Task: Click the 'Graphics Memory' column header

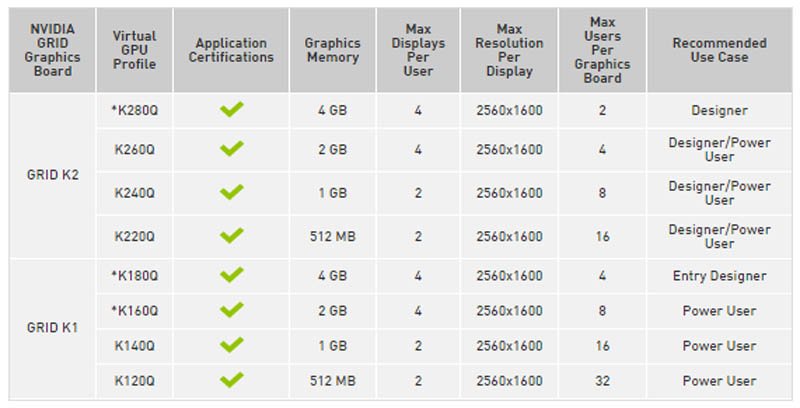Action: (333, 50)
